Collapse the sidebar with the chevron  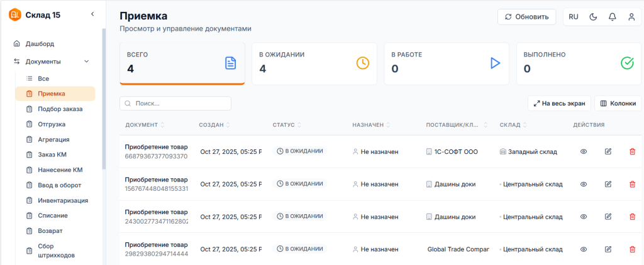(92, 14)
